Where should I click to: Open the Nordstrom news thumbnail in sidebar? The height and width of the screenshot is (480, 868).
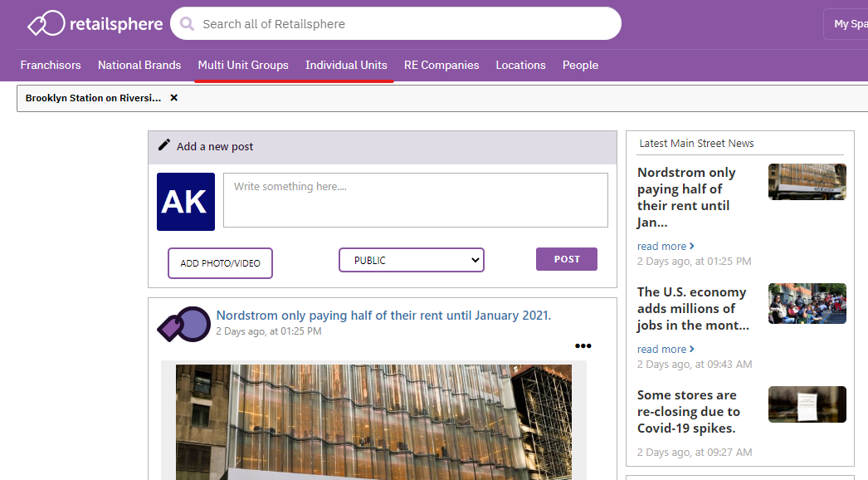pos(807,182)
